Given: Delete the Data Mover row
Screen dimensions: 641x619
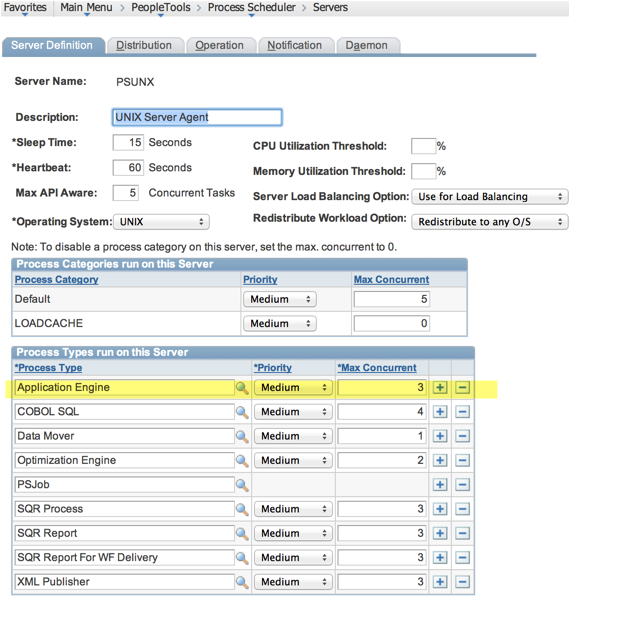Looking at the screenshot, I should coord(462,436).
